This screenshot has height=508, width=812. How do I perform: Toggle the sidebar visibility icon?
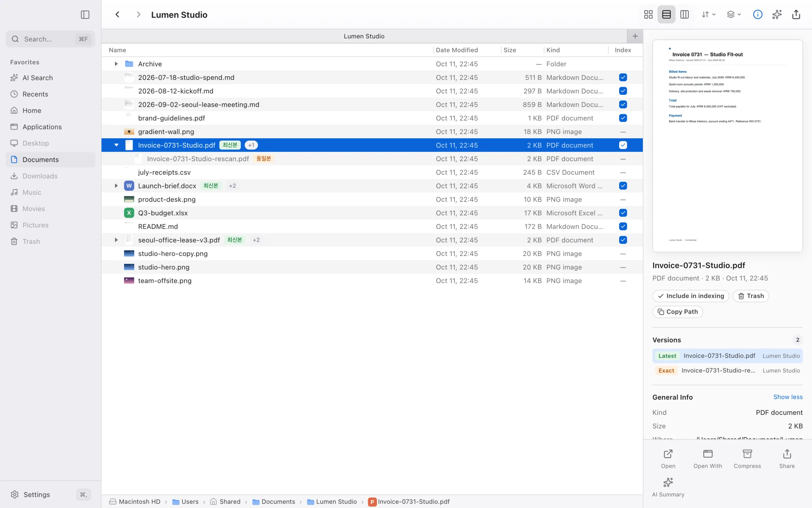coord(85,15)
